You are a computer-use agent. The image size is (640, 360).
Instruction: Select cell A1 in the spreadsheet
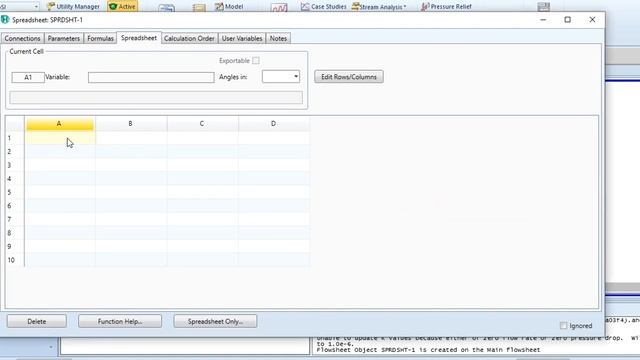(60, 138)
